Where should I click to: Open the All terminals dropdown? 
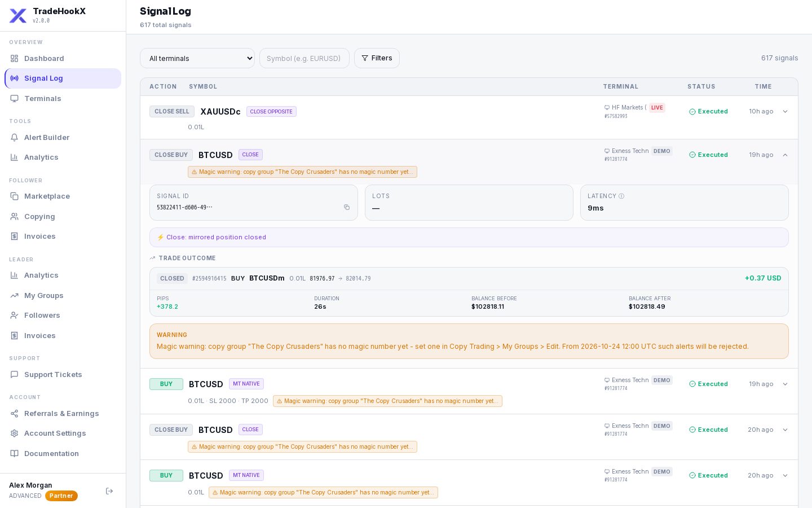pyautogui.click(x=197, y=58)
